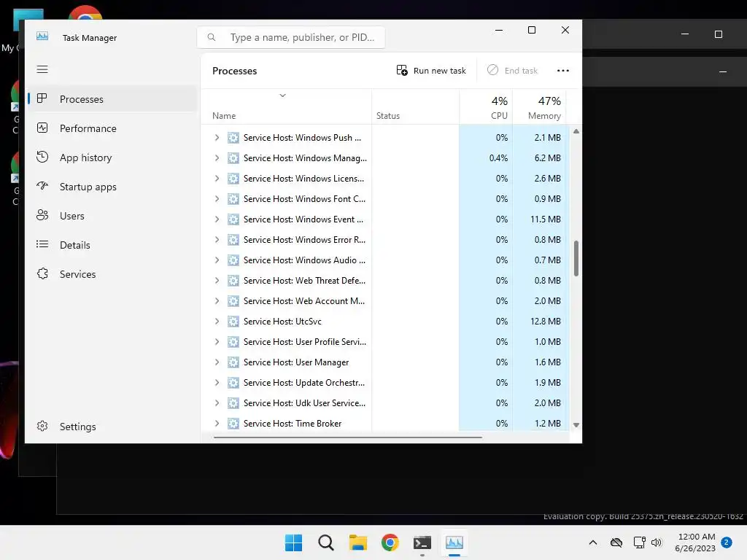This screenshot has width=747, height=560.
Task: Click the Details list icon
Action: pyautogui.click(x=42, y=245)
